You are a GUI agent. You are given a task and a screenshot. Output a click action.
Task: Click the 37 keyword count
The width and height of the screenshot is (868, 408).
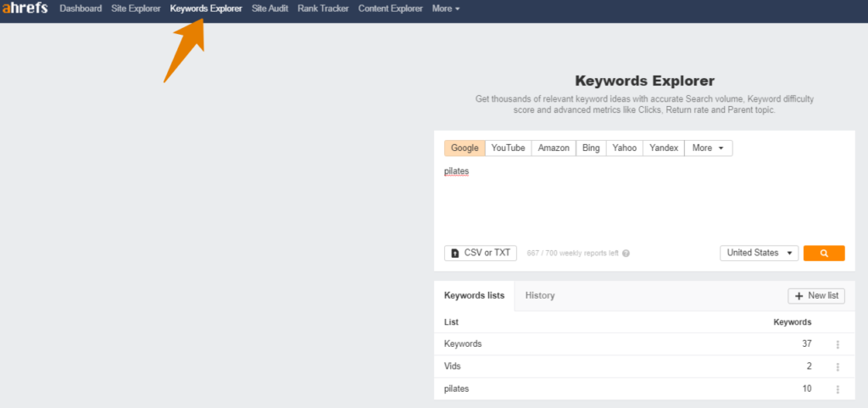(807, 344)
